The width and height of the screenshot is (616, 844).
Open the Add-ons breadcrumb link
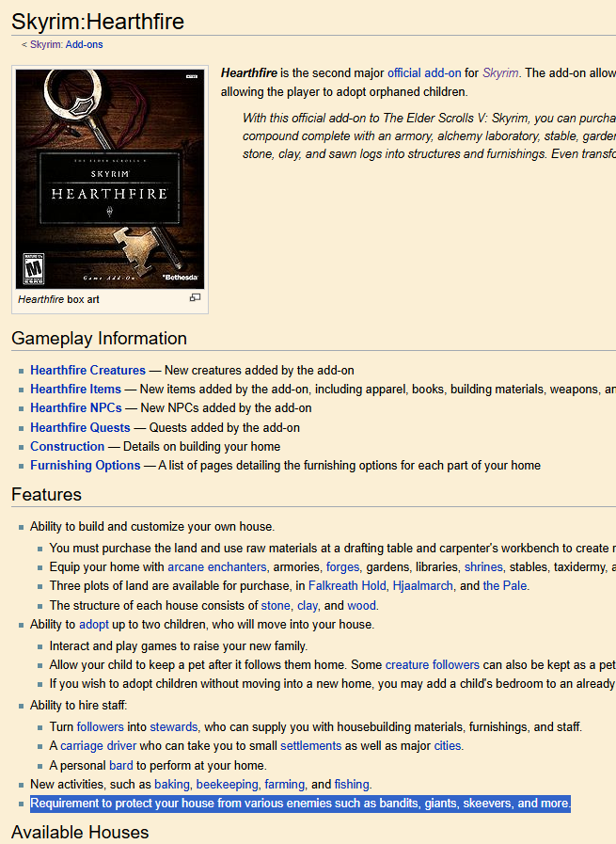84,44
